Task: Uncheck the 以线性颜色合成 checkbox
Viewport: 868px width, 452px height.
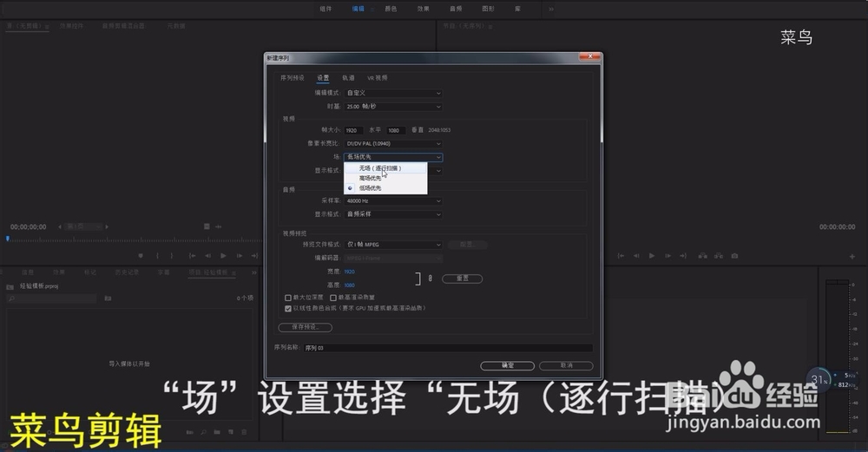Action: (x=288, y=309)
